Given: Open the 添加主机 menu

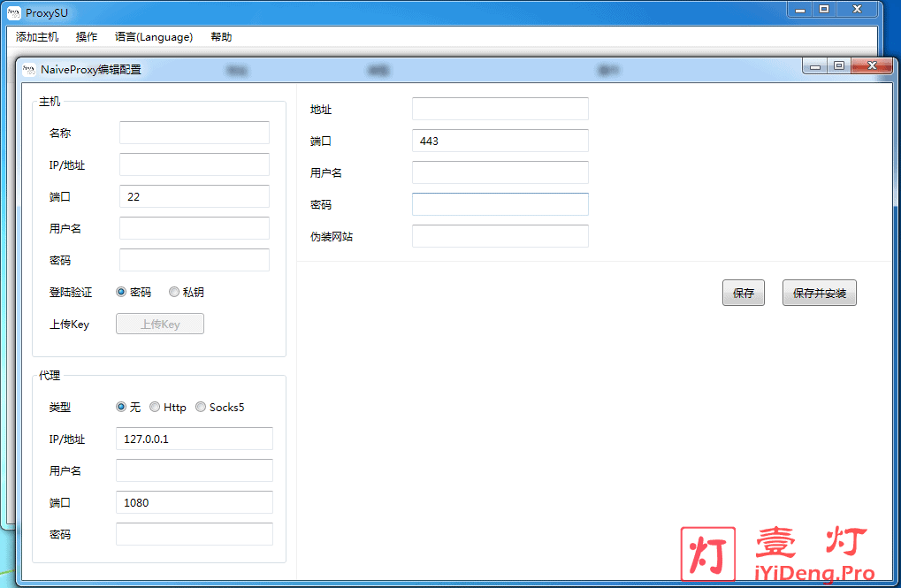Looking at the screenshot, I should [x=37, y=37].
